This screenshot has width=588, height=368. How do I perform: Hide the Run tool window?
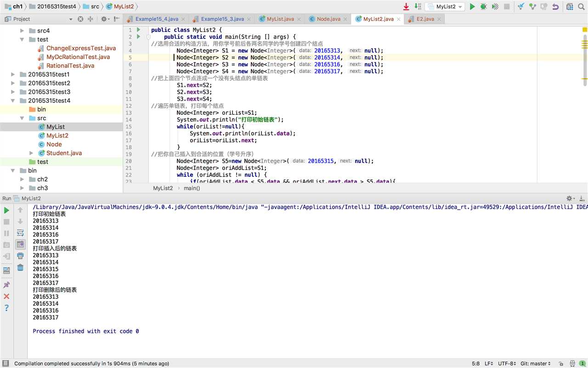(x=582, y=198)
